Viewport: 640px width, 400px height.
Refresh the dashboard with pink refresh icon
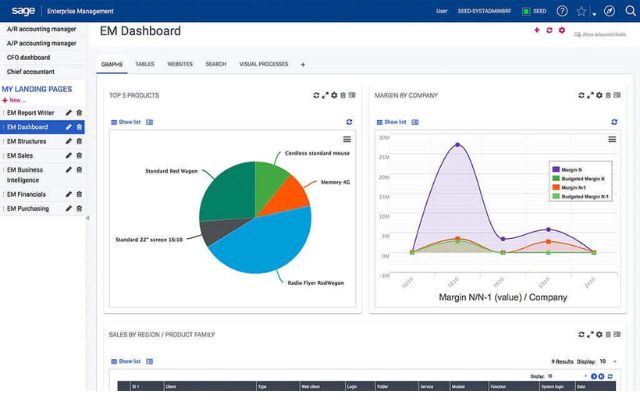(x=549, y=30)
